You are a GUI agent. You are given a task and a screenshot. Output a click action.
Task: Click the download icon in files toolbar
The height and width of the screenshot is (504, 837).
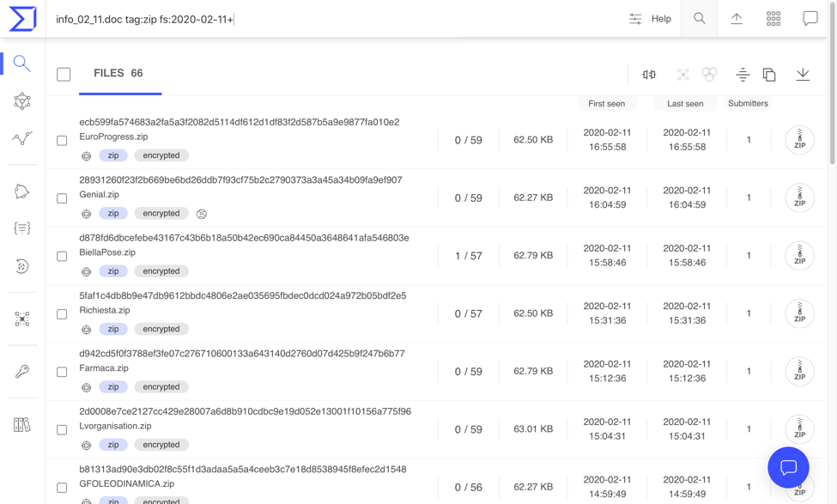click(x=803, y=75)
